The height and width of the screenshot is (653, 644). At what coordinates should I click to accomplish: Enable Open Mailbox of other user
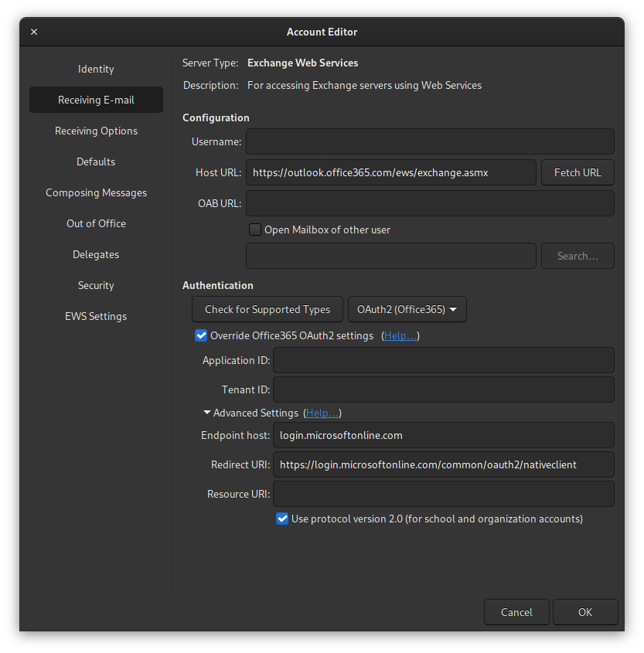[x=254, y=230]
